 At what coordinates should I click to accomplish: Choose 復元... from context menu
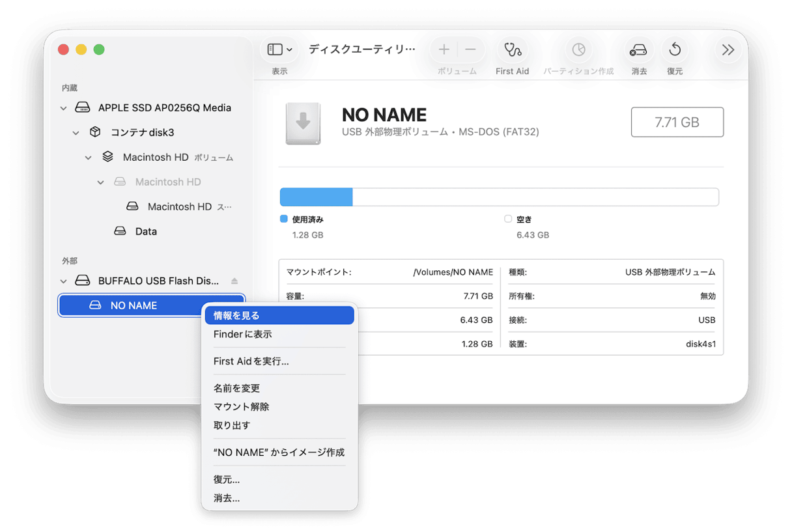279,480
